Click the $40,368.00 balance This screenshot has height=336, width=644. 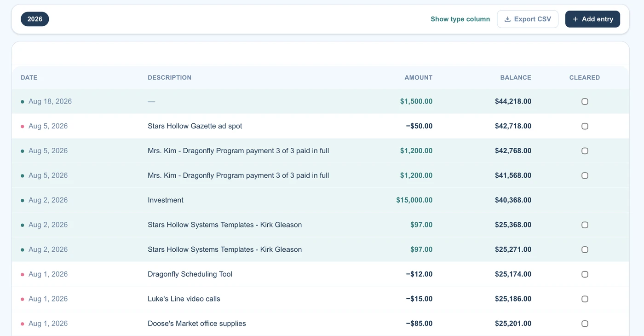click(513, 200)
